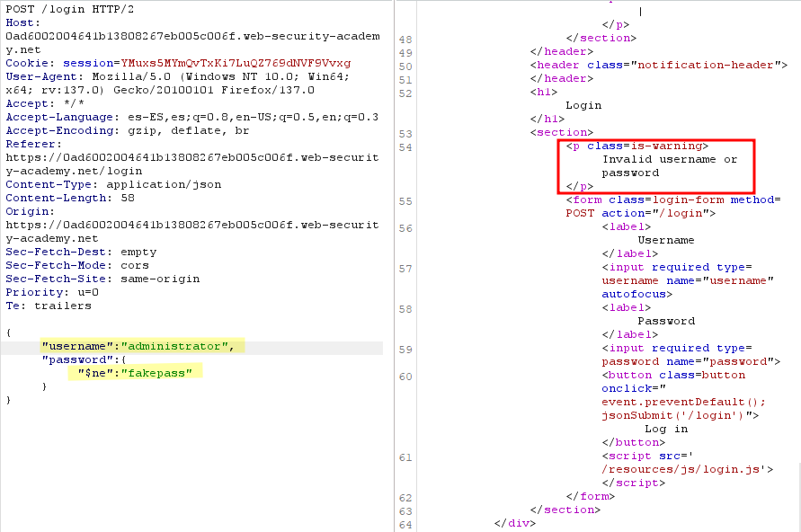Click response line number 50
Image resolution: width=801 pixels, height=532 pixels.
click(405, 66)
